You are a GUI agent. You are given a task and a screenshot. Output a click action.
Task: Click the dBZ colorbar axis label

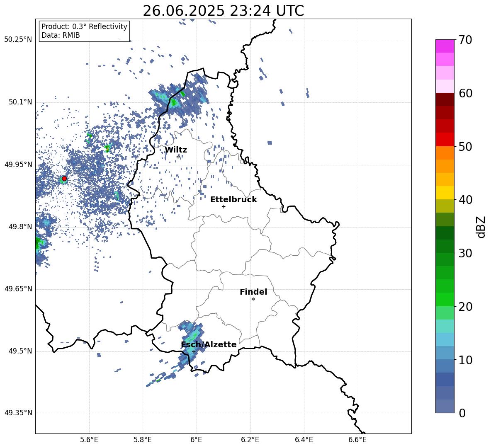click(x=481, y=227)
